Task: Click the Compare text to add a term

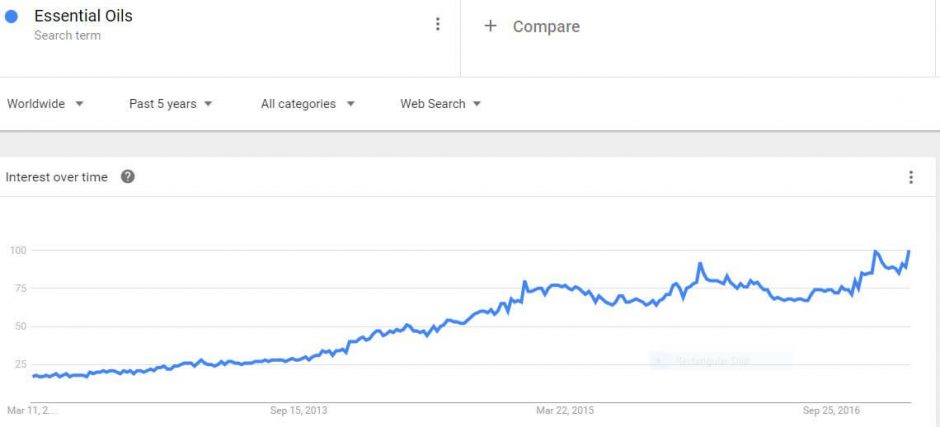Action: 546,26
